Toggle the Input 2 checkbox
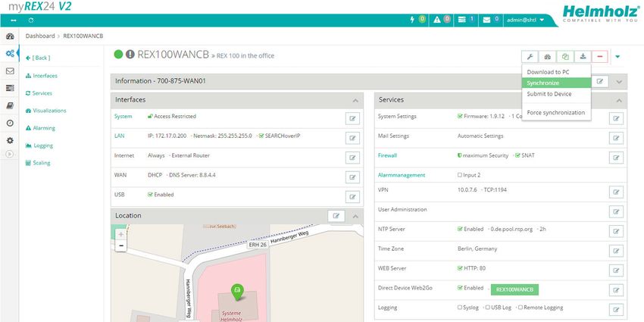Screen dimensions: 644x322 460,175
